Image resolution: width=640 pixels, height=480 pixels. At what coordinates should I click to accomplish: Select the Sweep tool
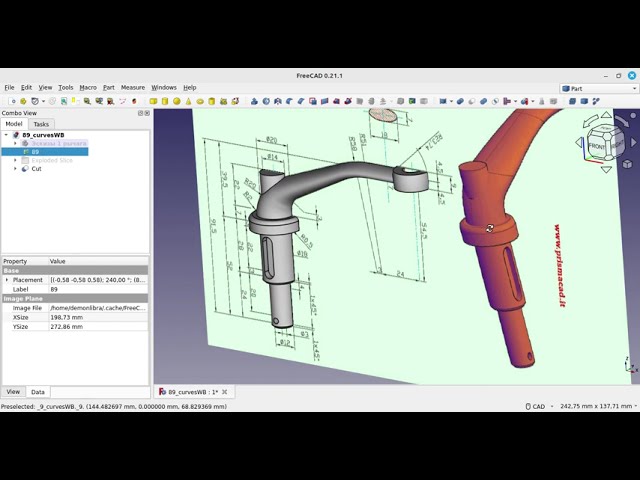[348, 101]
